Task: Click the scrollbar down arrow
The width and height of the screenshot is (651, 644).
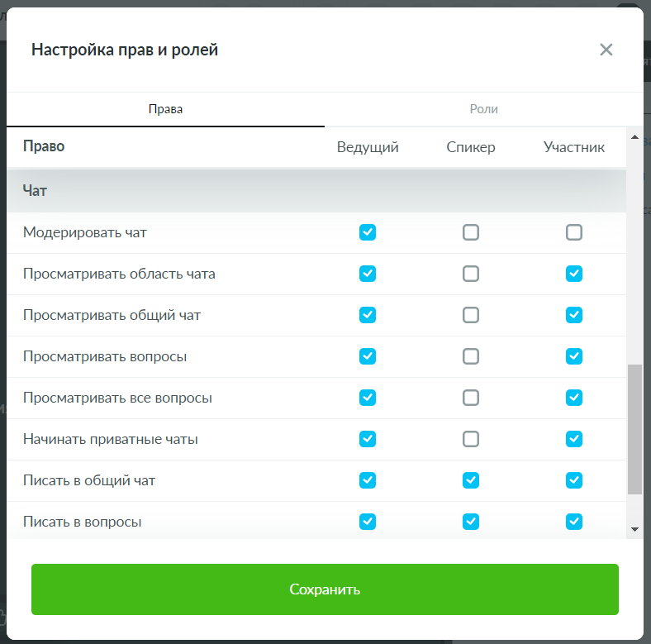Action: pyautogui.click(x=634, y=529)
